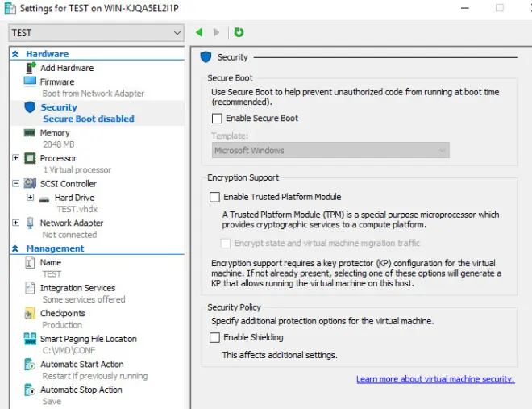Open the TEST virtual machine dropdown

click(97, 33)
